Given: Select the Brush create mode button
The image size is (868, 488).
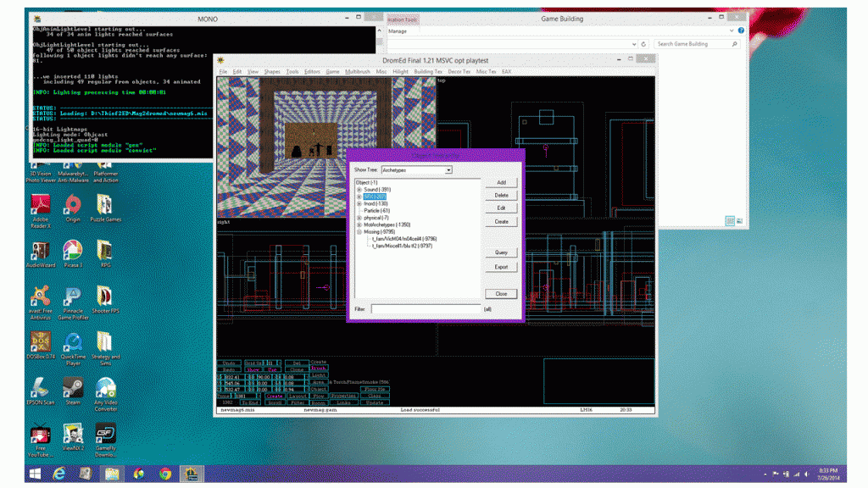Looking at the screenshot, I should tap(319, 369).
